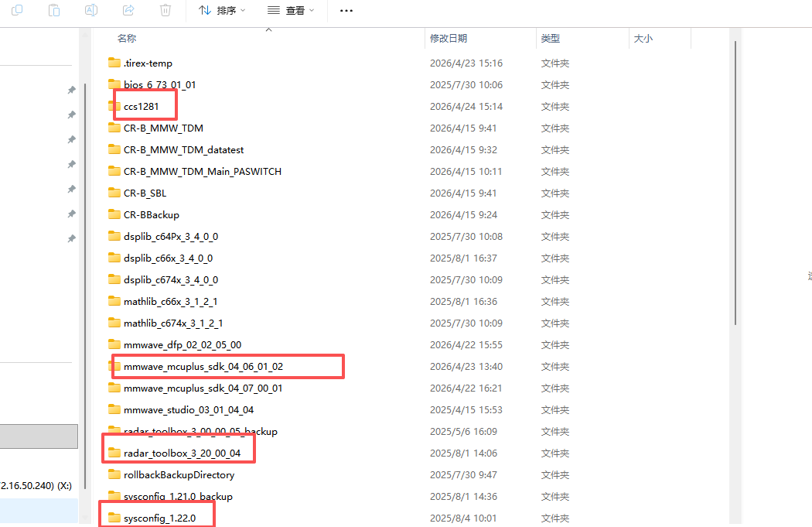
Task: Select the CR-B_SBL folder icon
Action: (x=114, y=193)
